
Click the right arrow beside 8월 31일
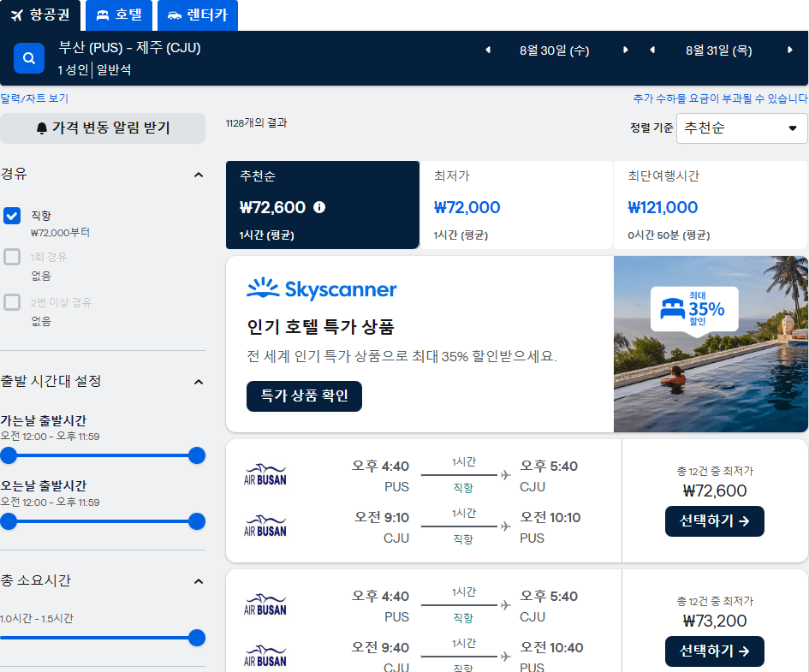790,51
